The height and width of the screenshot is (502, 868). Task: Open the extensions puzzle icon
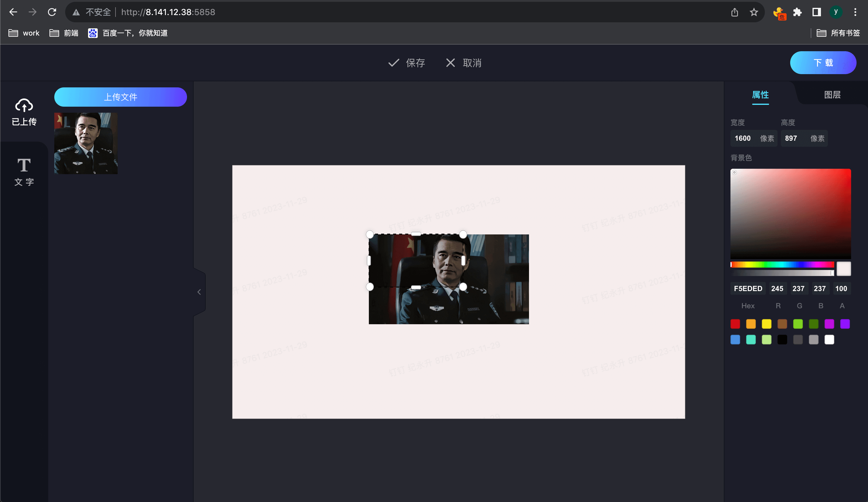click(x=797, y=12)
